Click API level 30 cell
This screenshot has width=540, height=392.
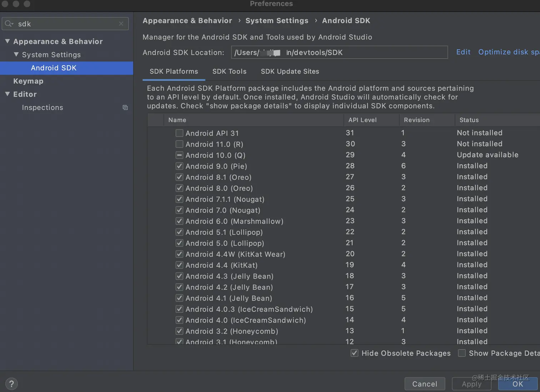click(x=350, y=144)
